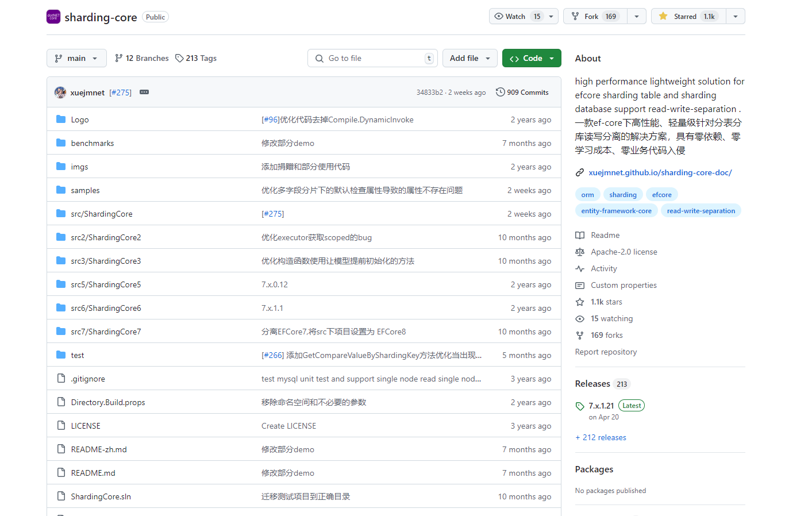This screenshot has width=812, height=516.
Task: Click the folder icon for samples
Action: (x=61, y=190)
